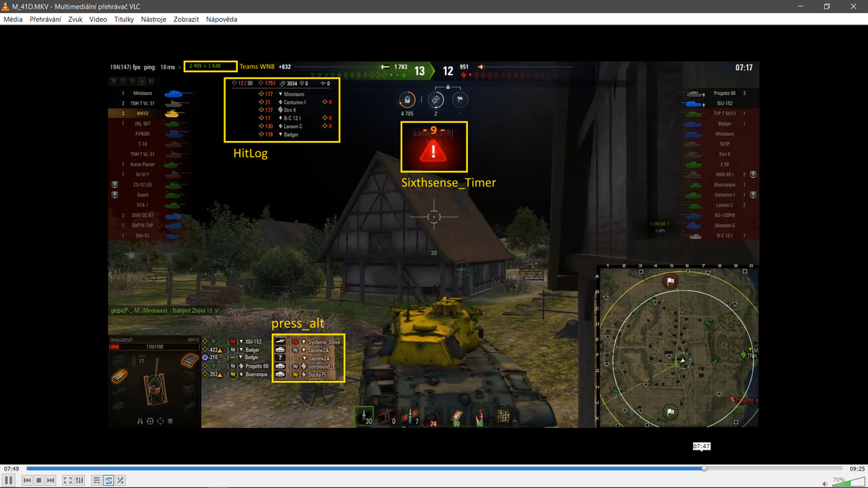
Task: Skip to previous media item
Action: (27, 480)
